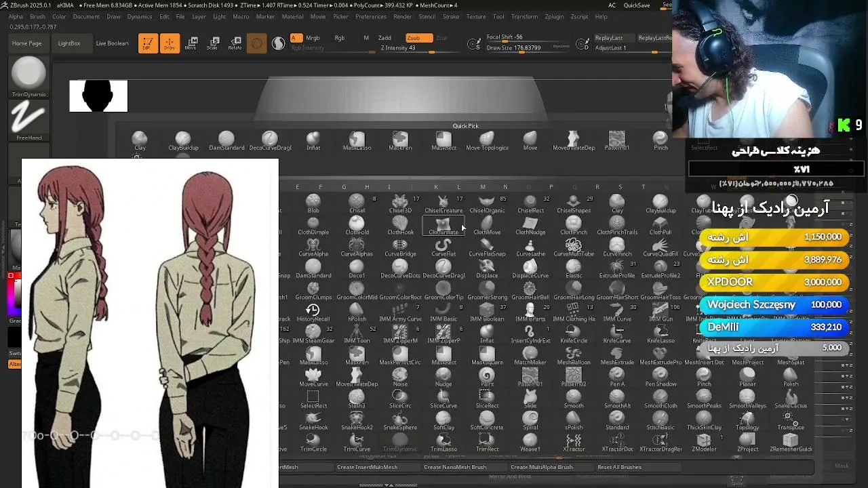
Task: Open LightBox browser
Action: point(69,43)
